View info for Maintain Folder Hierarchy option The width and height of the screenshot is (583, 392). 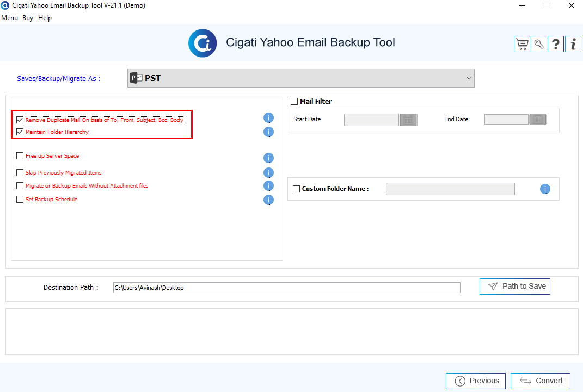click(x=268, y=132)
